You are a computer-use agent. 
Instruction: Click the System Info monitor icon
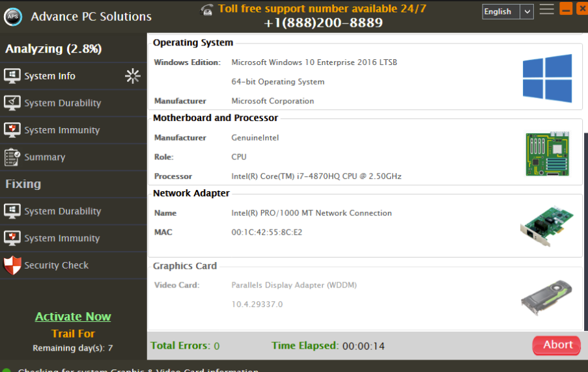coord(12,76)
